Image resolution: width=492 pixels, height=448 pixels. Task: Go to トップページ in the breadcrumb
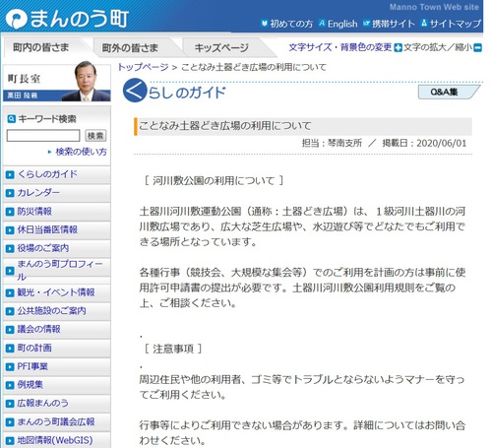[x=144, y=67]
